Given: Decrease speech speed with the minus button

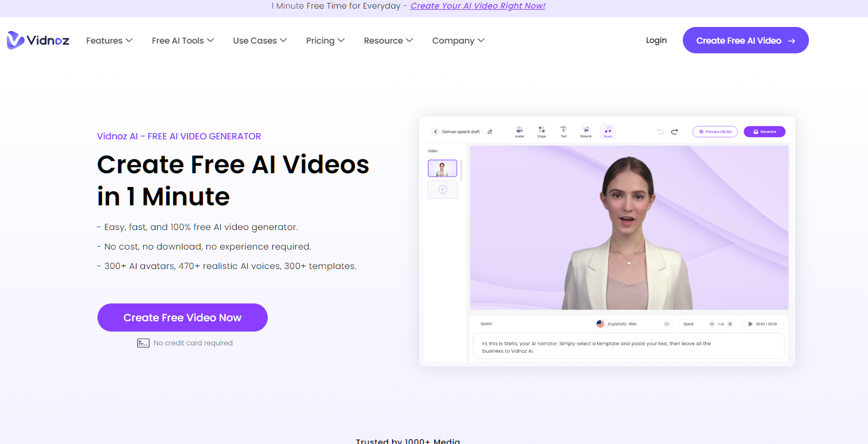Looking at the screenshot, I should click(712, 324).
